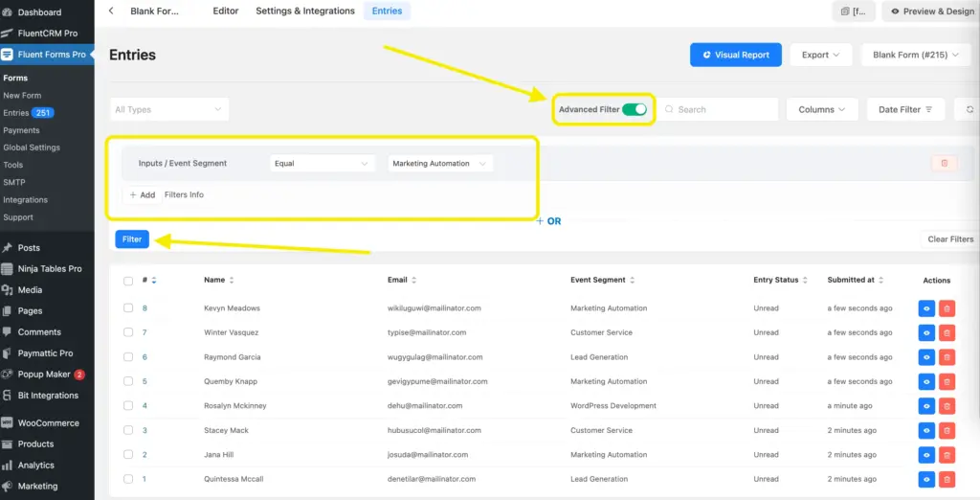Image resolution: width=980 pixels, height=500 pixels.
Task: Click the view eye icon for Kevyn Meadows
Action: pos(926,308)
